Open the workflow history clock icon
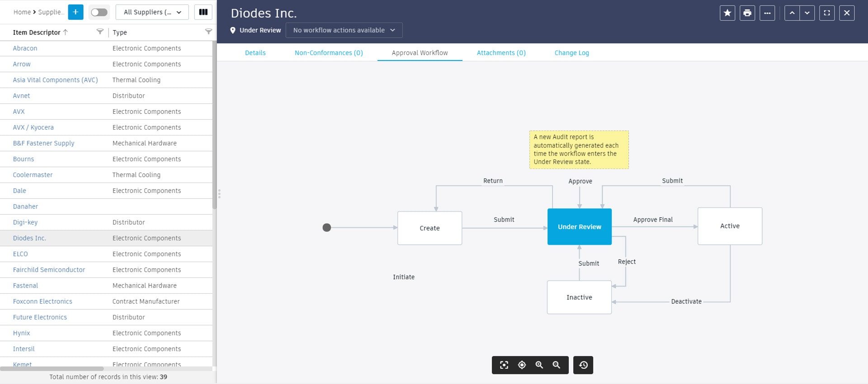The width and height of the screenshot is (868, 384). [x=583, y=365]
